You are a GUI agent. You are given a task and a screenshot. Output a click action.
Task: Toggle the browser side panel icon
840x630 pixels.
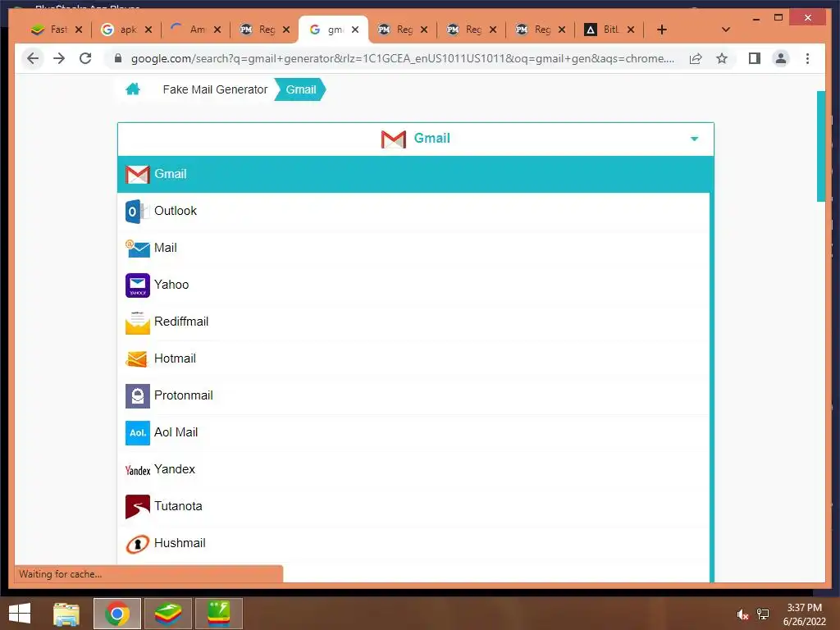point(755,58)
